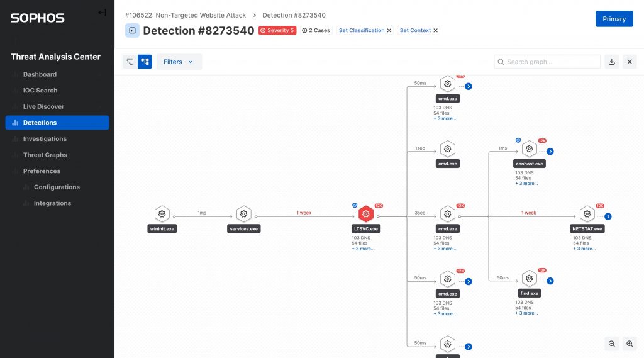Click the services.exe gear node
This screenshot has width=644, height=358.
[x=243, y=214]
